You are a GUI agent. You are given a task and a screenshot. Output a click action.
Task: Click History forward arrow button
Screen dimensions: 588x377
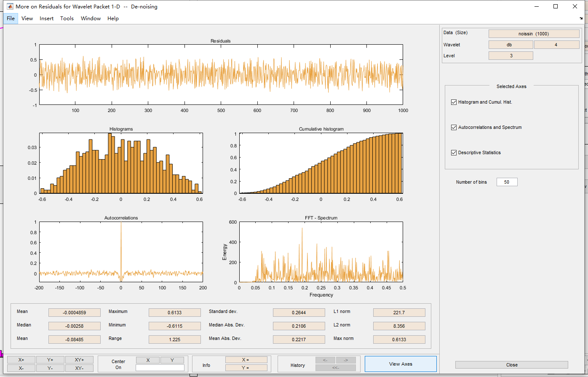coord(346,360)
